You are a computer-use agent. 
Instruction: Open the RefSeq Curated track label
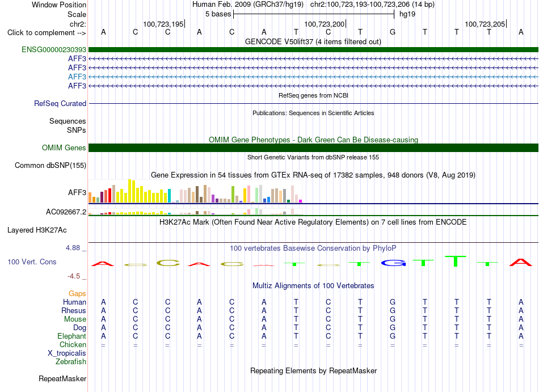(x=60, y=103)
